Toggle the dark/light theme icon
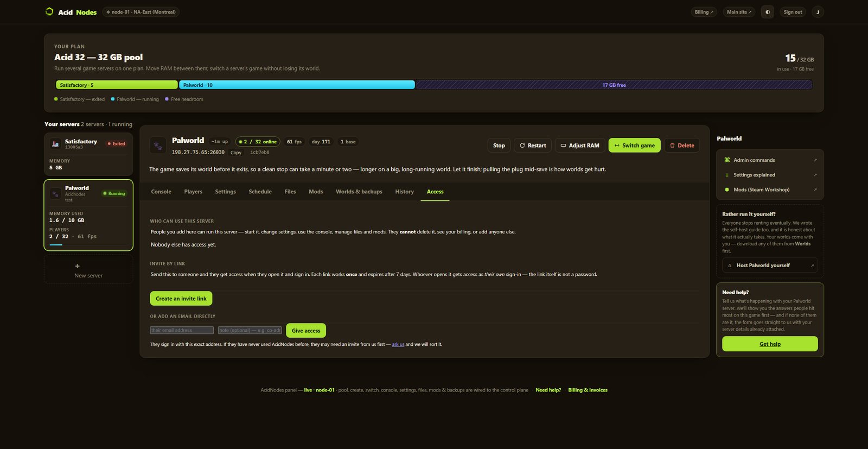 point(768,12)
